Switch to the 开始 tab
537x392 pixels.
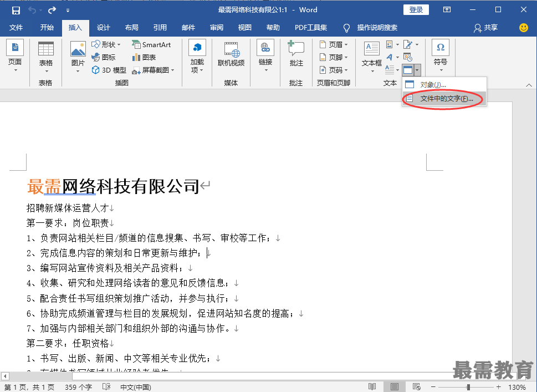coord(47,28)
